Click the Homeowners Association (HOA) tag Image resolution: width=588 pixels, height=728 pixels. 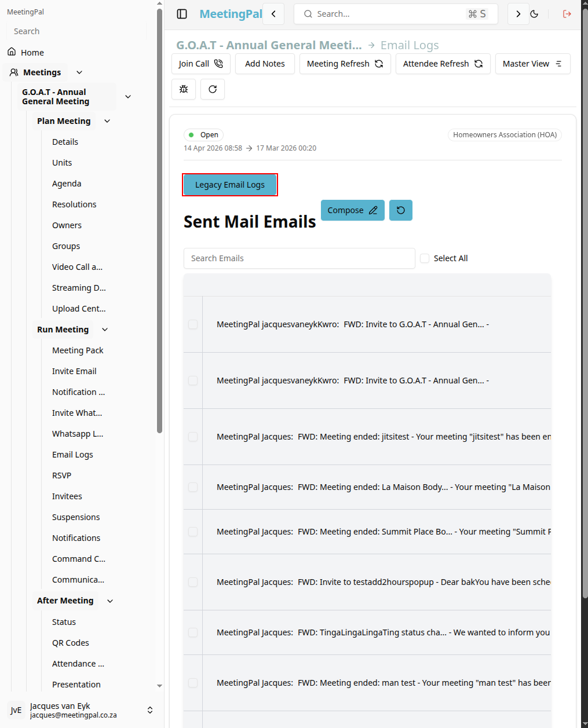tap(505, 135)
